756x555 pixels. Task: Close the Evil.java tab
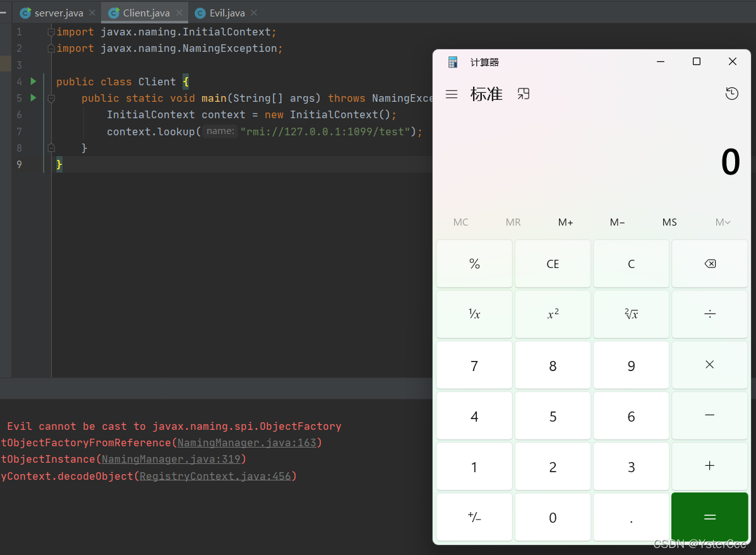(254, 13)
